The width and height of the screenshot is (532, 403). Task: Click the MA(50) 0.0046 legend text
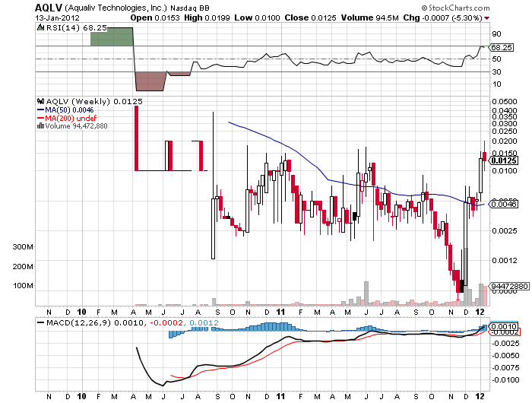[x=69, y=110]
